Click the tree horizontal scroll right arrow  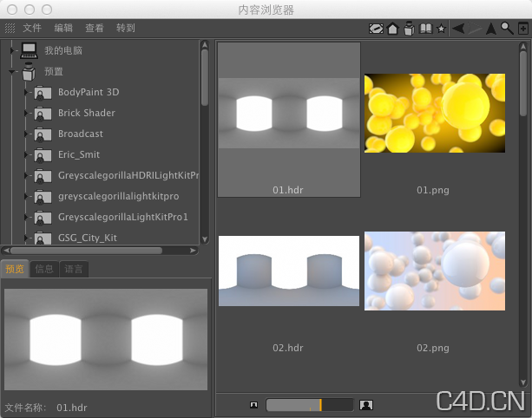tap(193, 251)
